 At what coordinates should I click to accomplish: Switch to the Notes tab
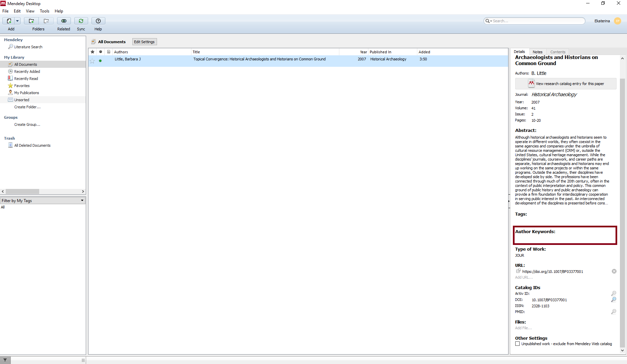(x=538, y=52)
